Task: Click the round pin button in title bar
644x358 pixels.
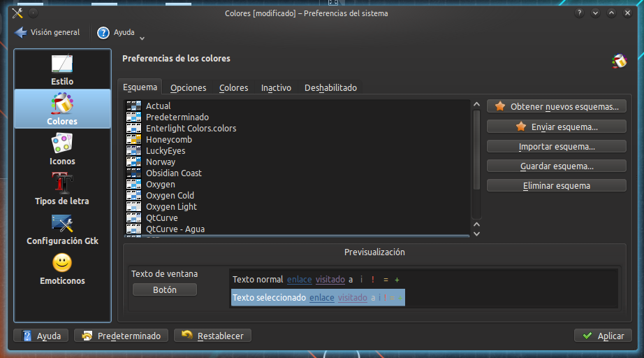Action: pyautogui.click(x=34, y=13)
